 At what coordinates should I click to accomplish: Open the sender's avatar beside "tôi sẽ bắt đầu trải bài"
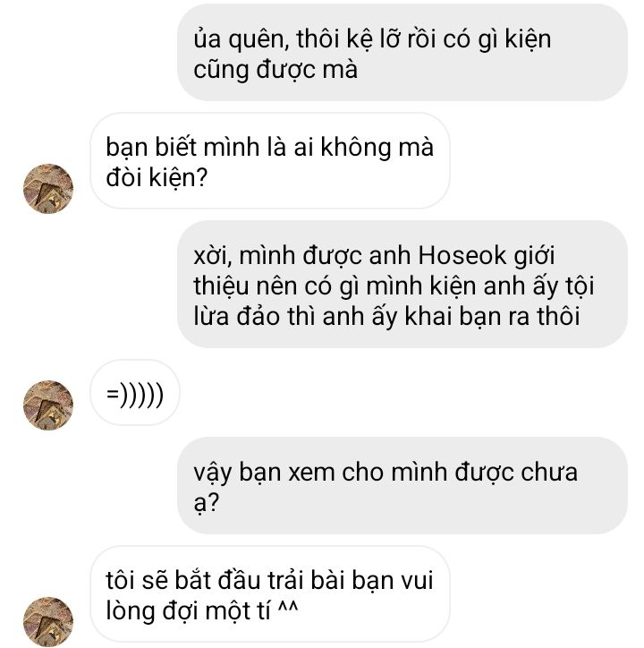tap(48, 621)
